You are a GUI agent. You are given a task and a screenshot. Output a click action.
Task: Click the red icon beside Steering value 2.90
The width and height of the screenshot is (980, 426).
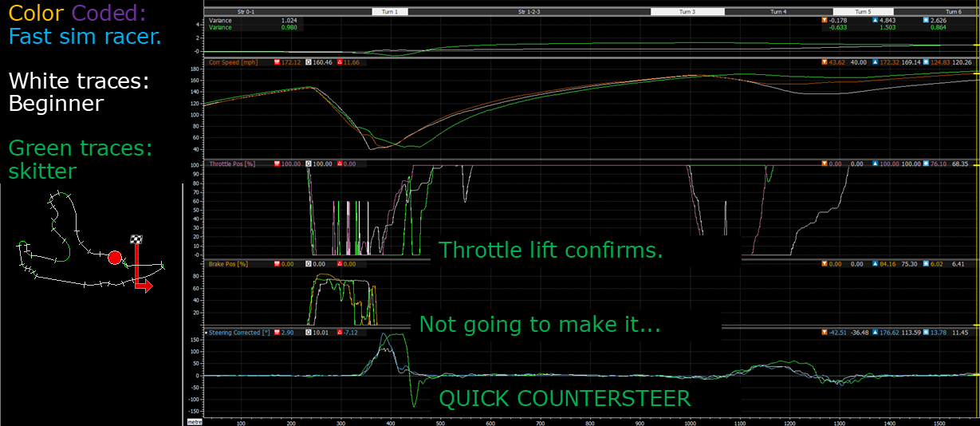[276, 332]
